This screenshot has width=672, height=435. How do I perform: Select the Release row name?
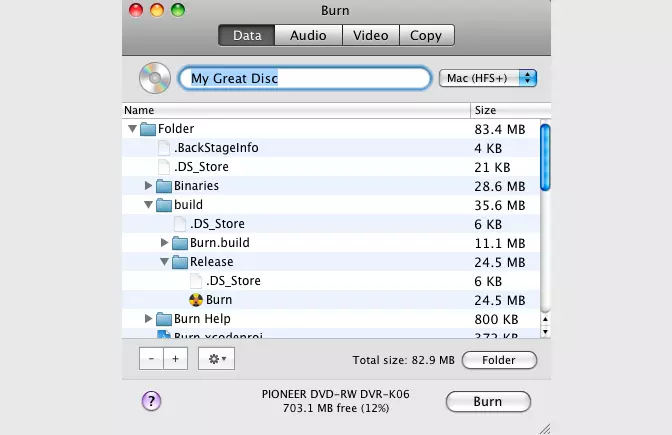pyautogui.click(x=212, y=262)
